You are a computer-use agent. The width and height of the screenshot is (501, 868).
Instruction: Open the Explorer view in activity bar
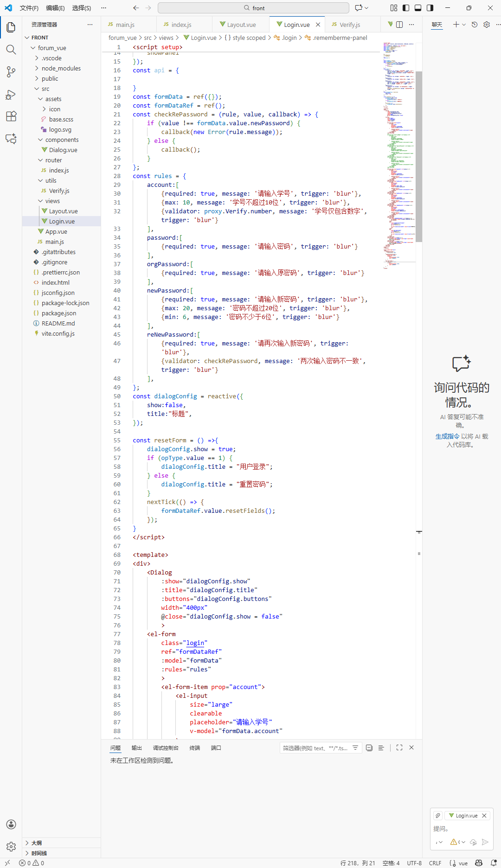[11, 27]
